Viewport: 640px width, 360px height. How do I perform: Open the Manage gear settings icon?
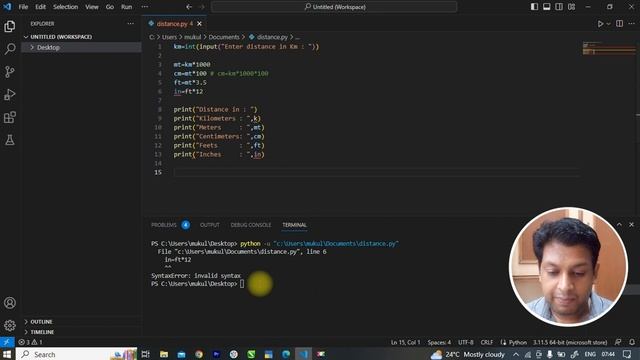(x=10, y=325)
